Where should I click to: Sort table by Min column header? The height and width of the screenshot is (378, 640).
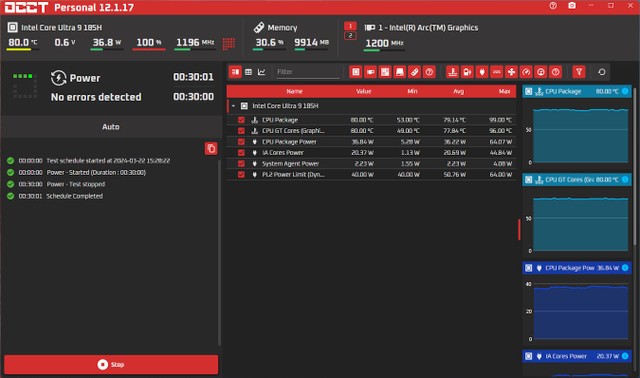[412, 91]
